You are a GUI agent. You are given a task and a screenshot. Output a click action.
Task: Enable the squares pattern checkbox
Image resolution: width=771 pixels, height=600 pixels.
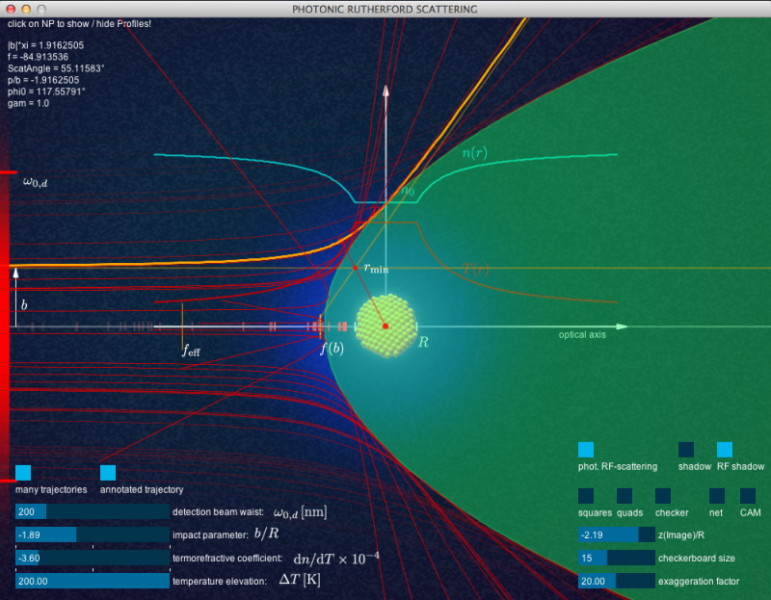(586, 496)
